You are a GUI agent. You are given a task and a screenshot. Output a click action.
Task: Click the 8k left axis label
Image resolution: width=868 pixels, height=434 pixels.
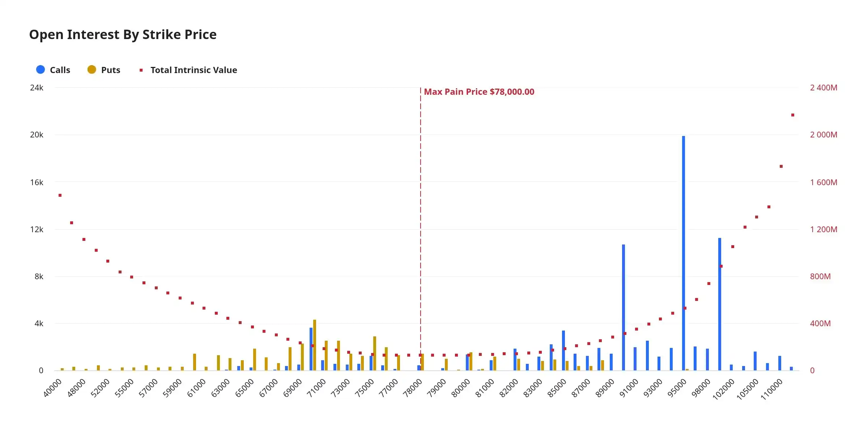point(39,276)
